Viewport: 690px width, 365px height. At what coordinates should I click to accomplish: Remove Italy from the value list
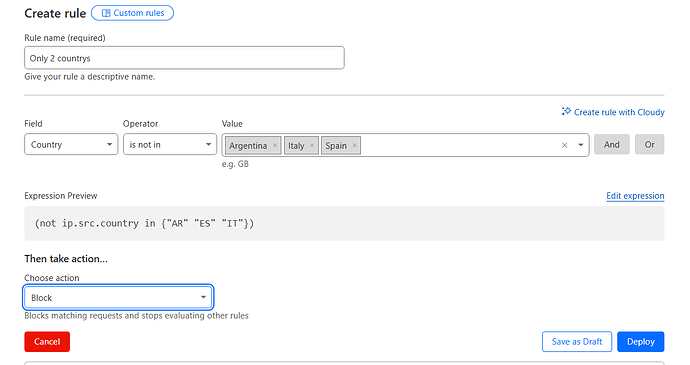point(312,145)
